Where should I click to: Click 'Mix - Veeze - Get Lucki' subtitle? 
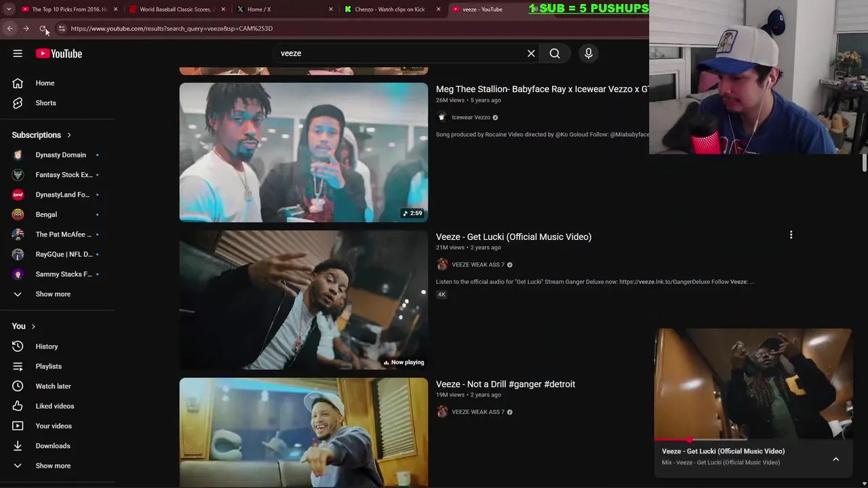click(x=721, y=463)
